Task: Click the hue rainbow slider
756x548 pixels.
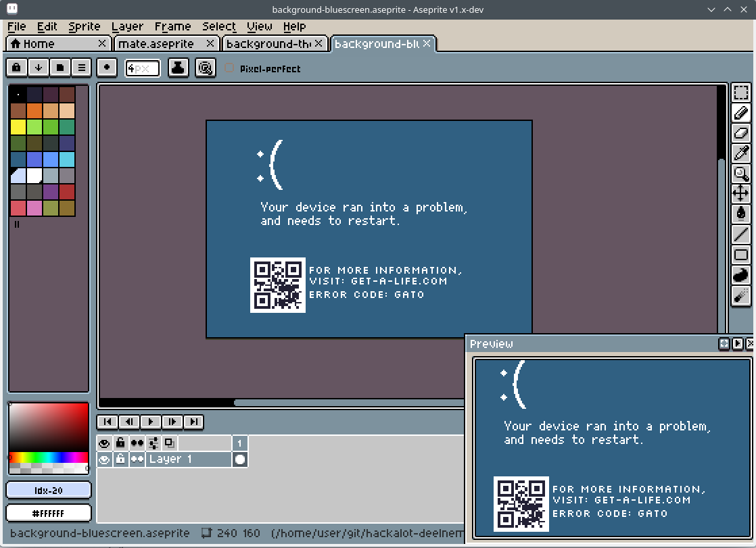Action: tap(48, 457)
